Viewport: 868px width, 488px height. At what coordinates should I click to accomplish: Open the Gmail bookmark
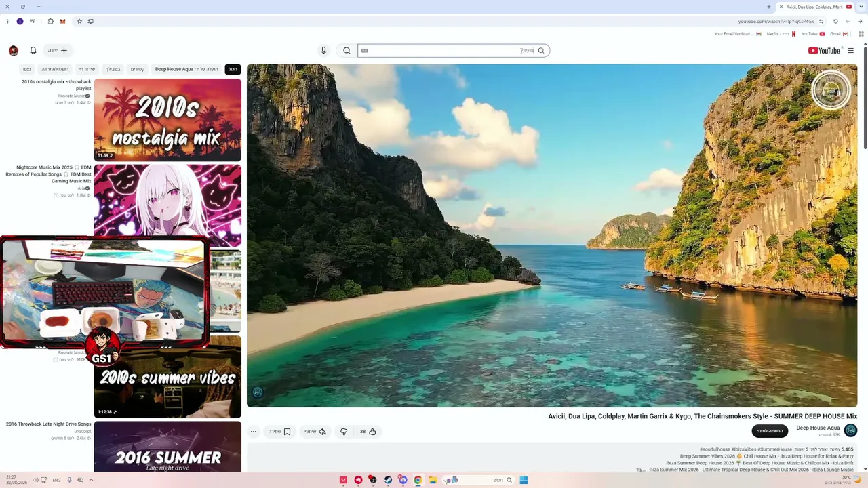(839, 34)
